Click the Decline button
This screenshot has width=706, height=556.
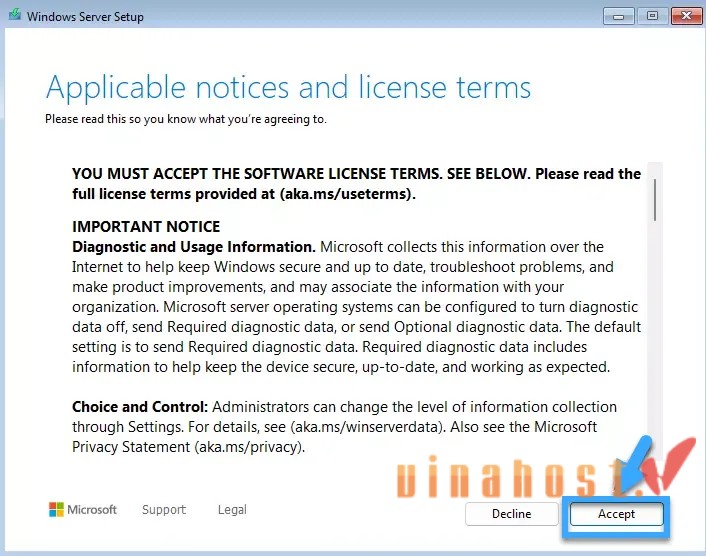coord(511,514)
